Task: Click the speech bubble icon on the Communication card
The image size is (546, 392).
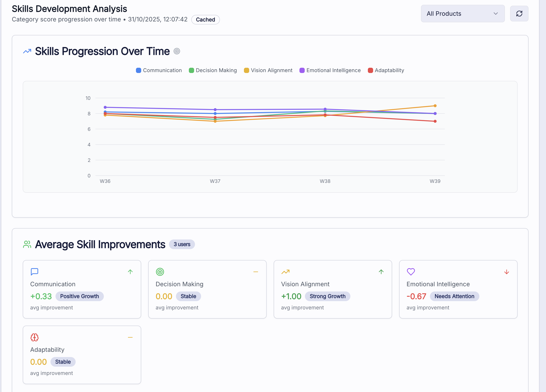Action: point(35,272)
